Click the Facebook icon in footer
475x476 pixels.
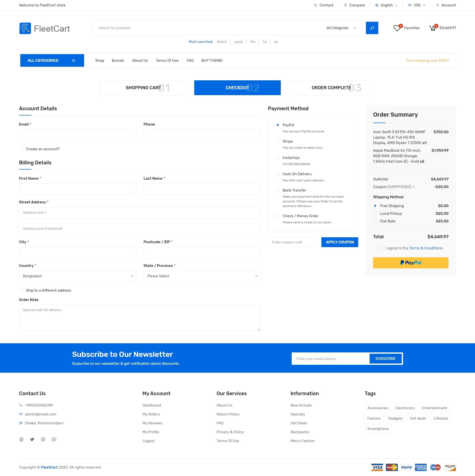22,439
